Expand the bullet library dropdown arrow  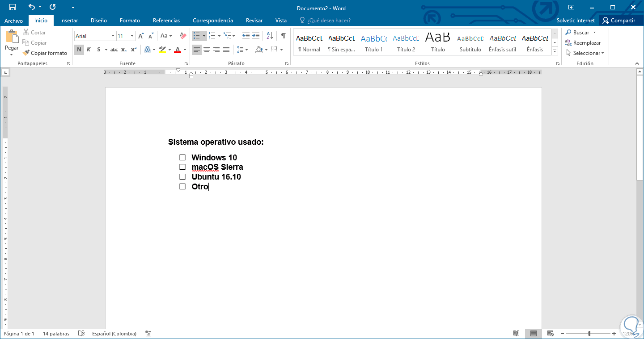click(x=204, y=36)
